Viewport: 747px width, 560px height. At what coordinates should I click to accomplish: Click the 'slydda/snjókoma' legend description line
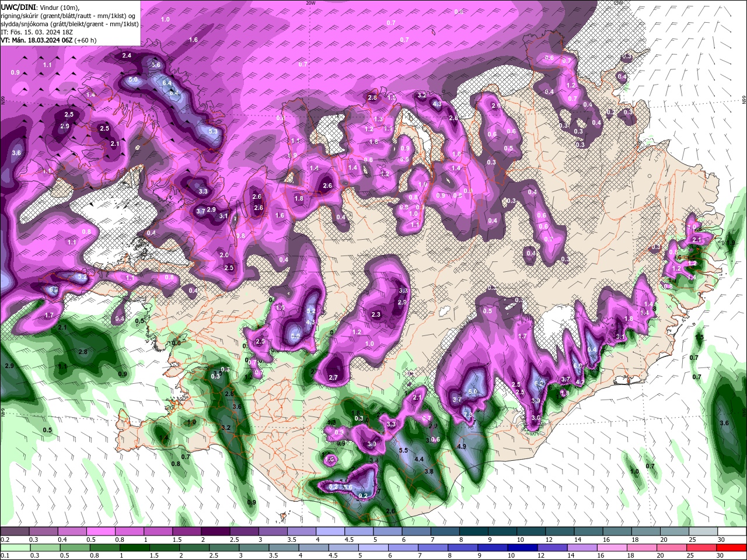69,24
